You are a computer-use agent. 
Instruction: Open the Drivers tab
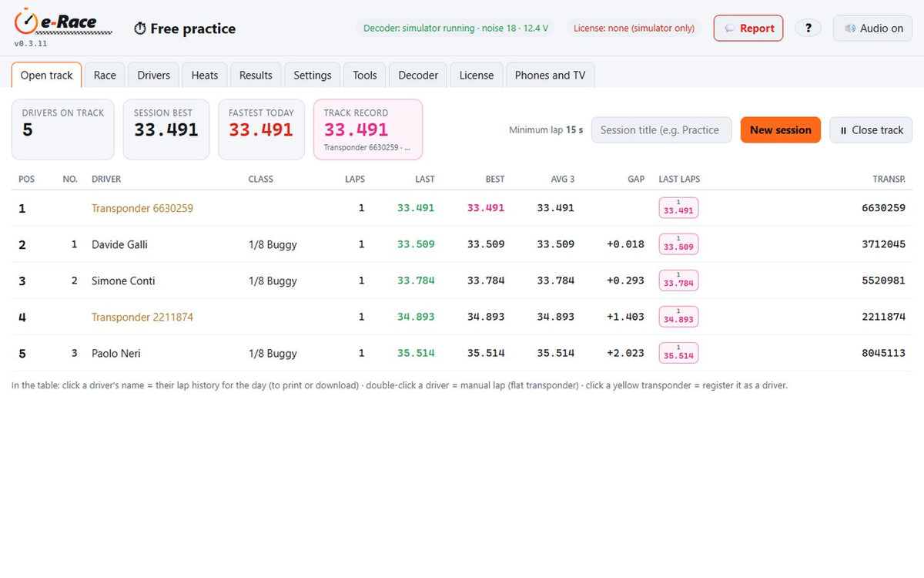[x=154, y=76]
